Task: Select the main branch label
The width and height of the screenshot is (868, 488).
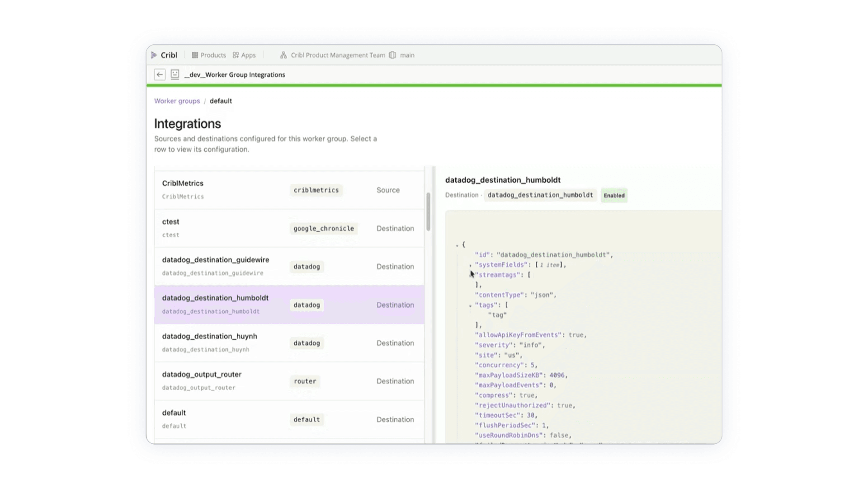Action: 407,55
